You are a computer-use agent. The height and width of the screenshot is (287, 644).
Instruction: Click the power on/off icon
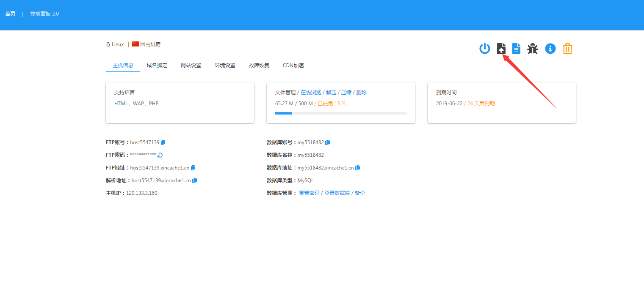pos(485,49)
